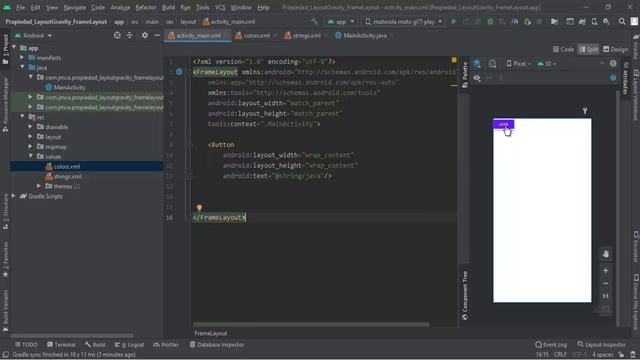Click the yellow warning indicator atop editor
The width and height of the screenshot is (640, 360).
pyautogui.click(x=454, y=60)
